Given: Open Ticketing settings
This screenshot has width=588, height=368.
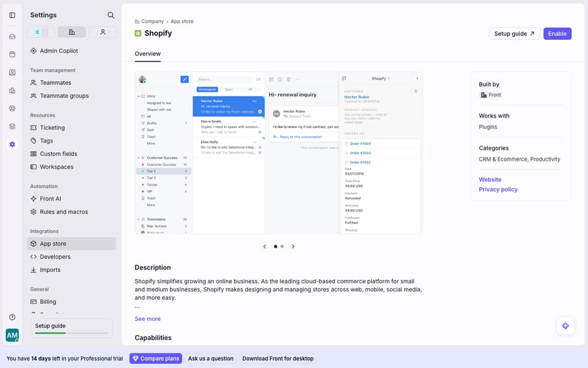Looking at the screenshot, I should (71, 127).
